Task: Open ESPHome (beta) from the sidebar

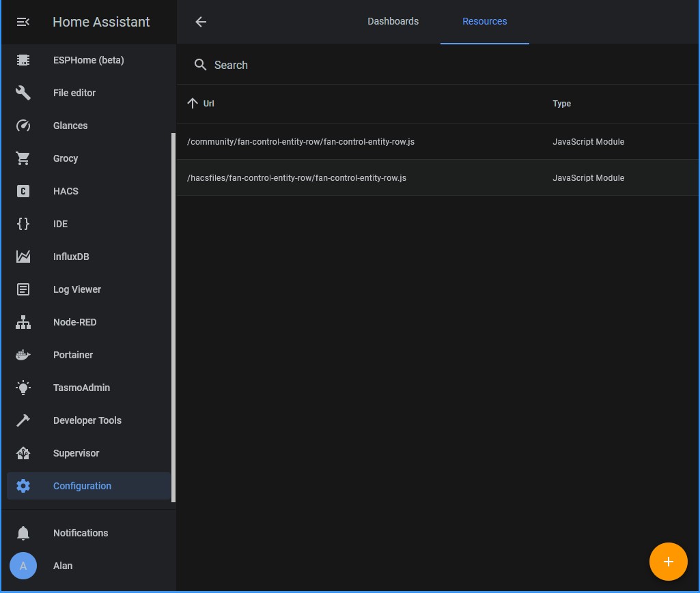Action: (23, 60)
